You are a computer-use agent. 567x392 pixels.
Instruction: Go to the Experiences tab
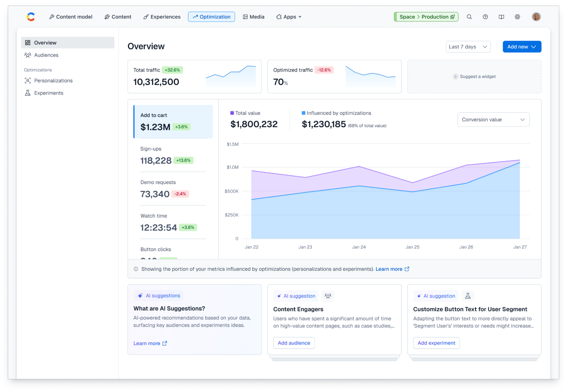point(162,17)
